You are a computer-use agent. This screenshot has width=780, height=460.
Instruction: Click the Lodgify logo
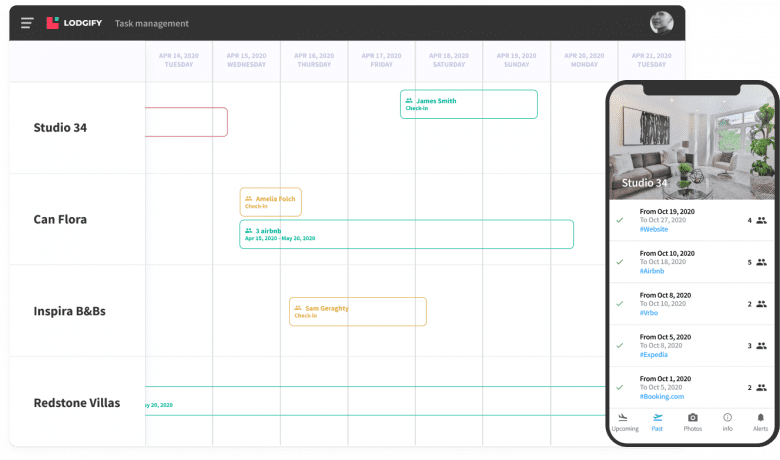pos(74,23)
